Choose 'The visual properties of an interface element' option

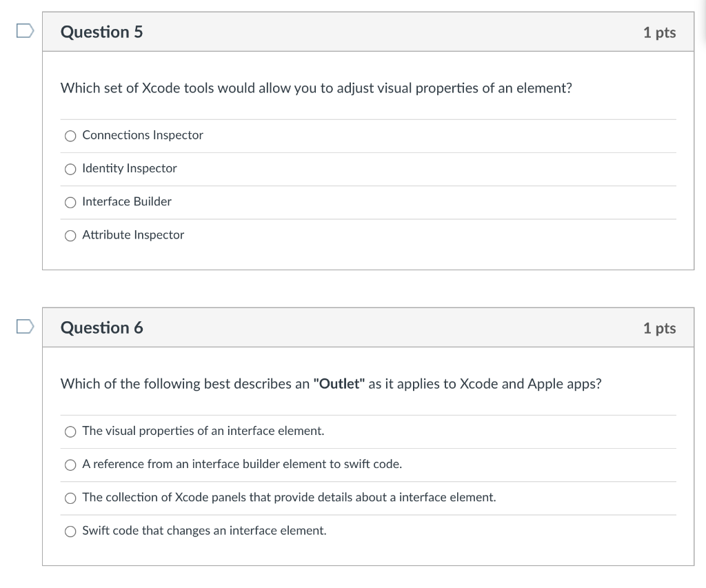click(70, 432)
